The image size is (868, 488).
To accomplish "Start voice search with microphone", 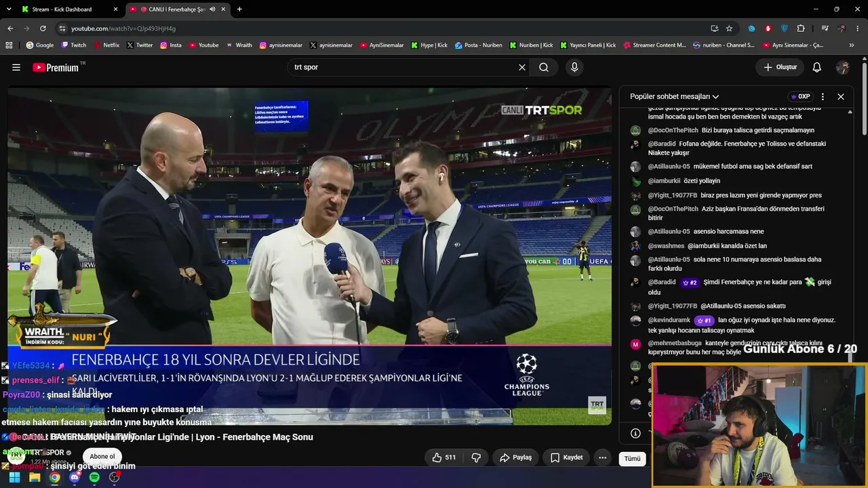I will (574, 67).
